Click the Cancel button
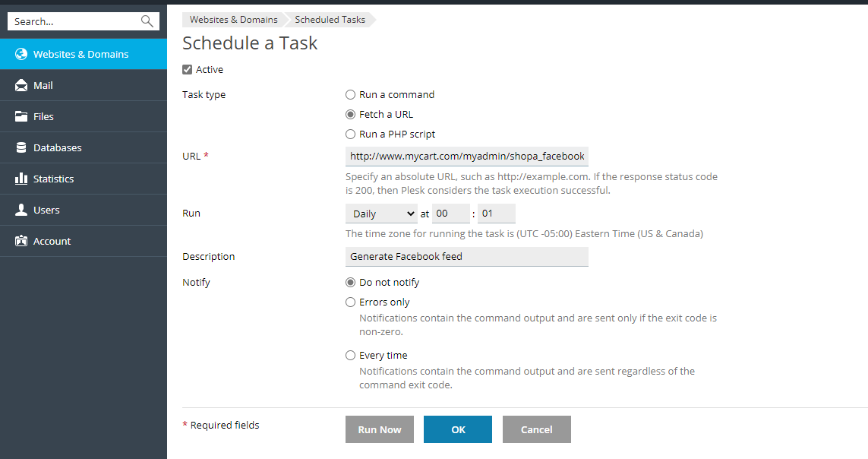The width and height of the screenshot is (868, 459). coord(536,429)
